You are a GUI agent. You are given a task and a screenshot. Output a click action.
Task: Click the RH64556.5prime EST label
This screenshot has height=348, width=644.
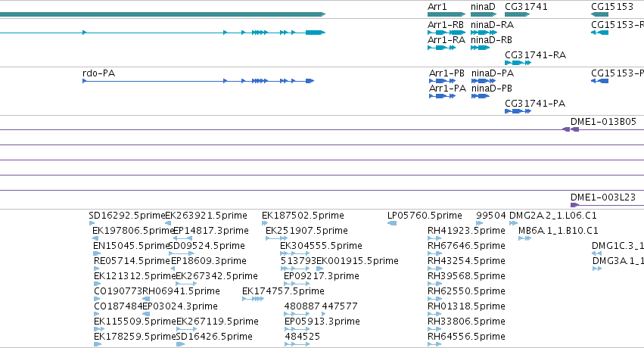pos(466,337)
